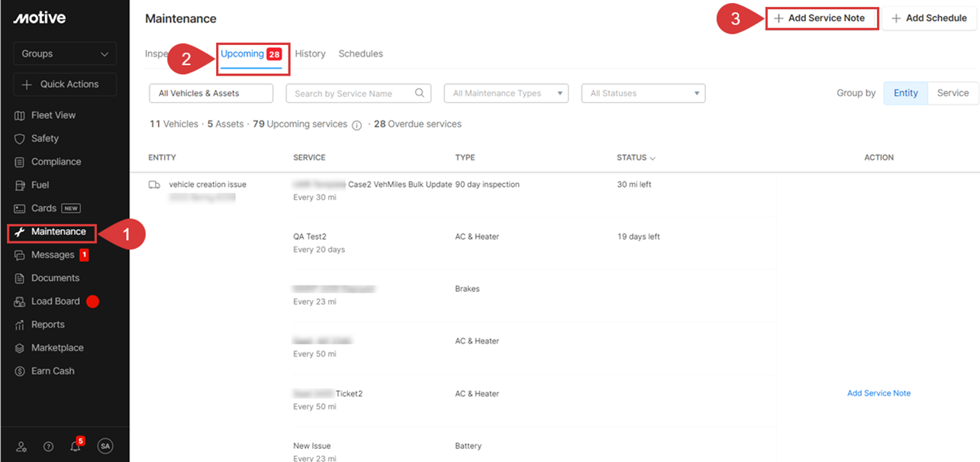Switch to the History tab
This screenshot has height=462, width=980.
[x=310, y=53]
